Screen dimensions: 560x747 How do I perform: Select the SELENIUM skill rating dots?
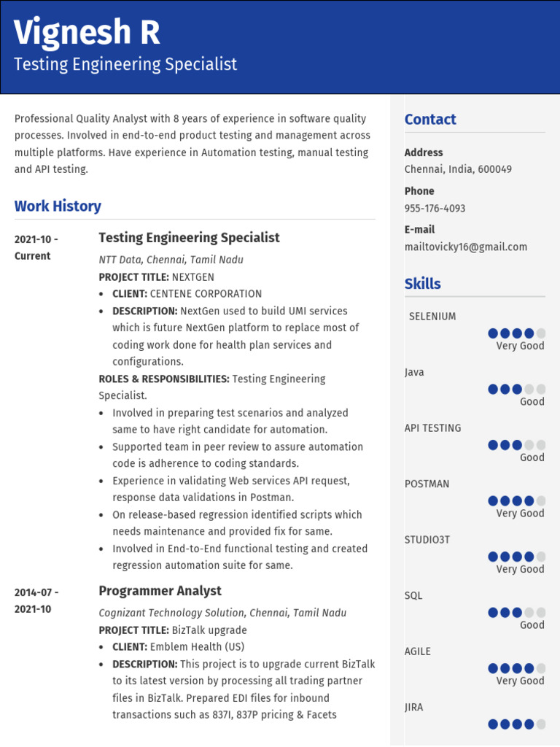tap(516, 333)
